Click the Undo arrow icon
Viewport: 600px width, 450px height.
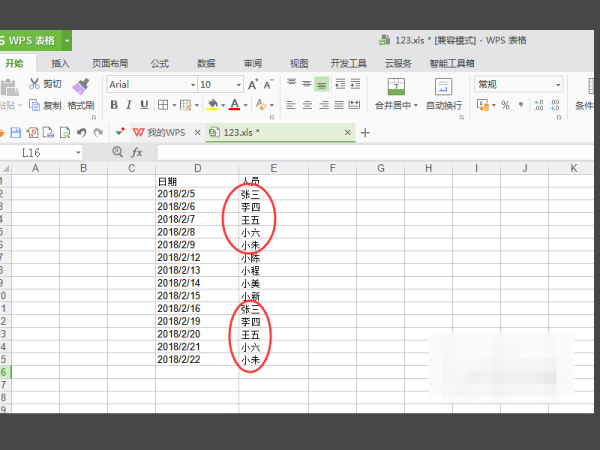81,132
